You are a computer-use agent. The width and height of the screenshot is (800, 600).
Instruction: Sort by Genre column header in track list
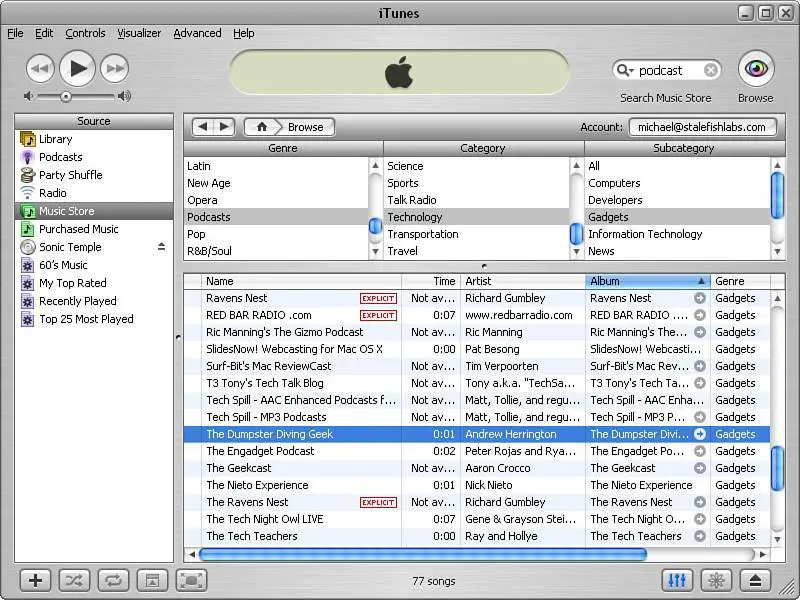coord(740,281)
